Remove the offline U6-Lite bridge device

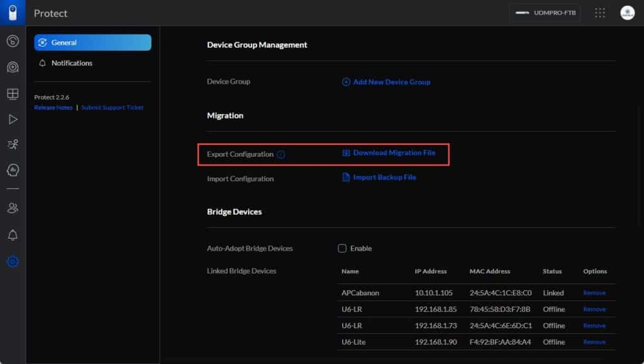(x=594, y=341)
